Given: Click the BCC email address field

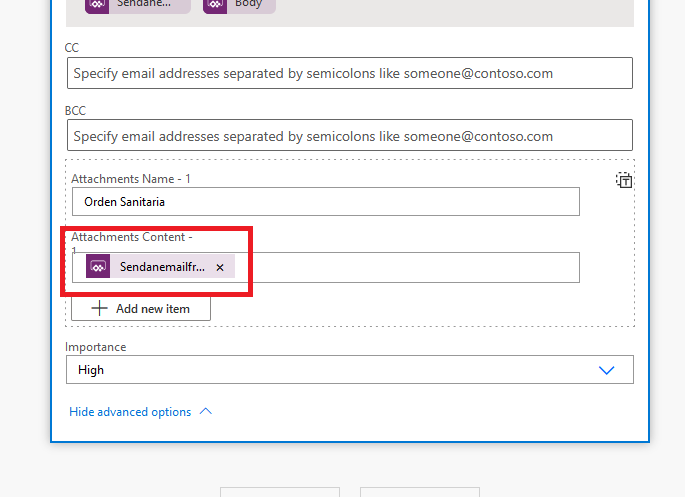Looking at the screenshot, I should pyautogui.click(x=349, y=135).
